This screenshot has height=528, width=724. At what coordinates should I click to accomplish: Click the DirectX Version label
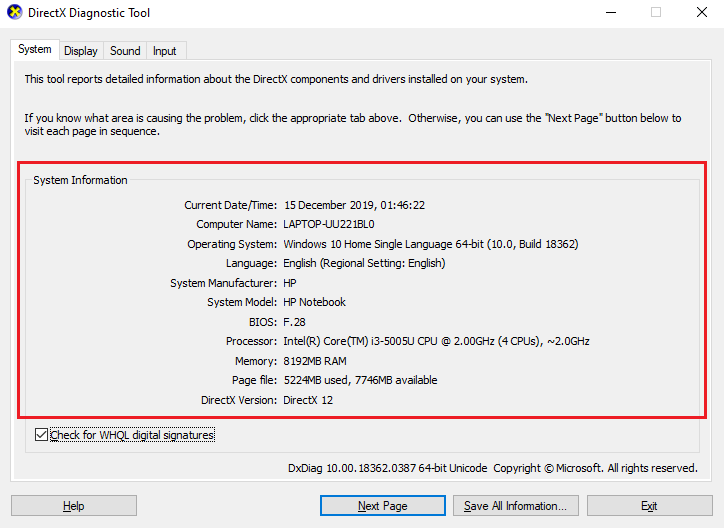[239, 400]
